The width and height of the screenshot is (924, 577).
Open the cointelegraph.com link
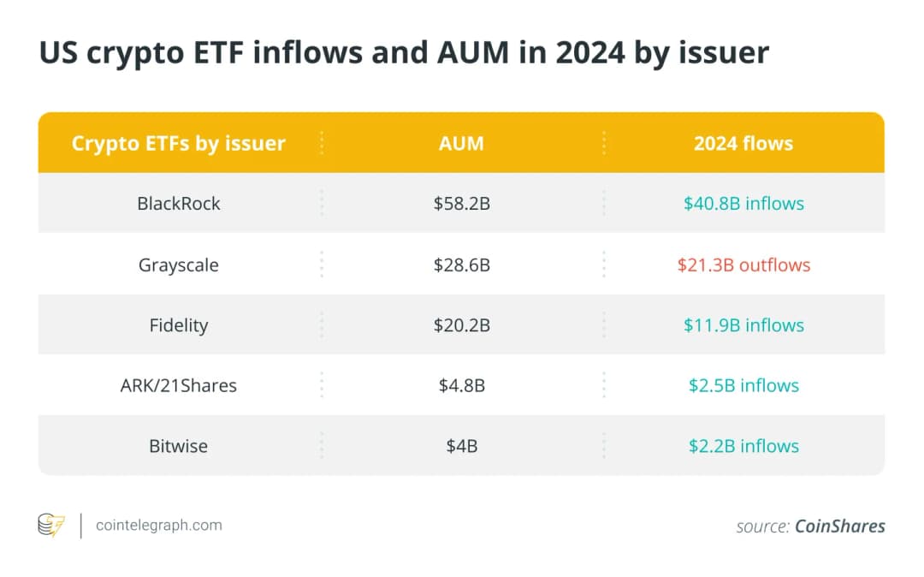pos(158,525)
